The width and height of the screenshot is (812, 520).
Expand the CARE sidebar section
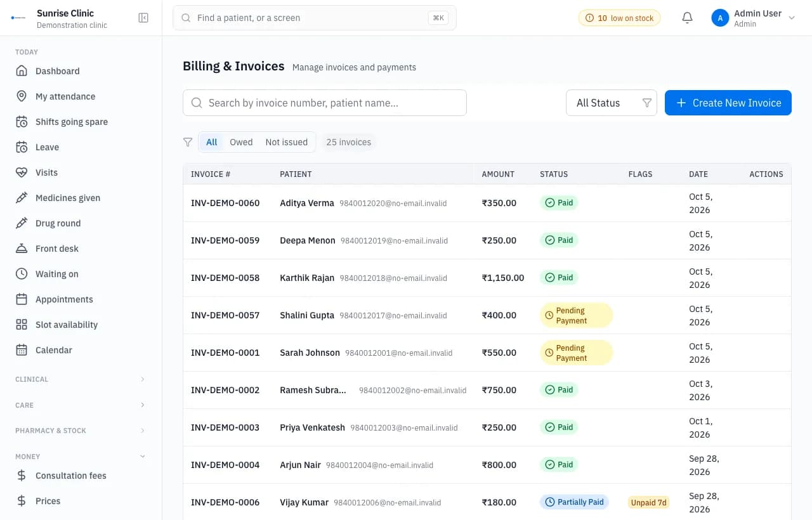pyautogui.click(x=81, y=405)
